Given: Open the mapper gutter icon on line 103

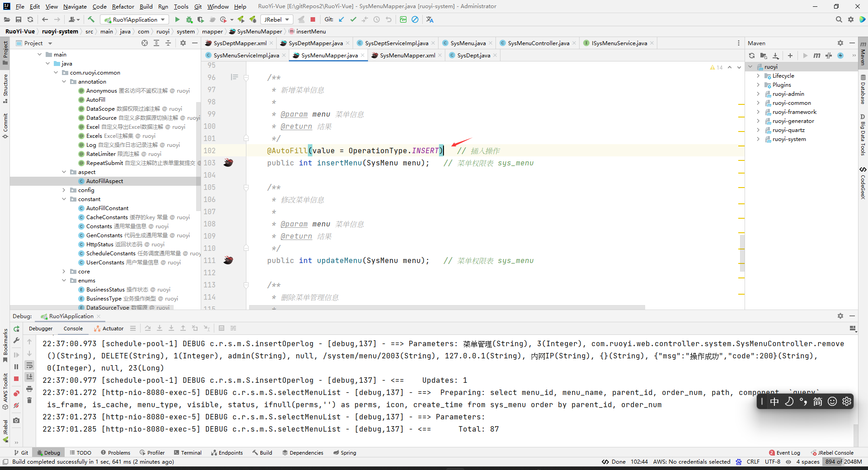Looking at the screenshot, I should (x=228, y=163).
